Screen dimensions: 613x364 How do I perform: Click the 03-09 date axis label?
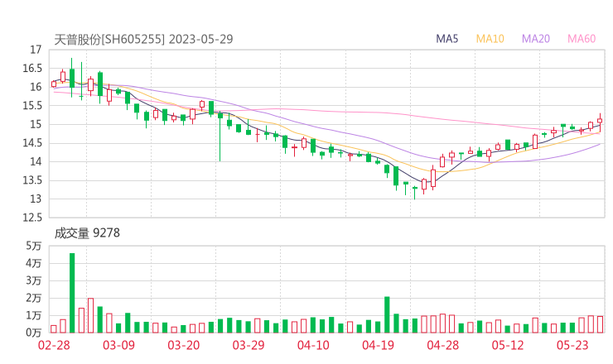coord(118,345)
